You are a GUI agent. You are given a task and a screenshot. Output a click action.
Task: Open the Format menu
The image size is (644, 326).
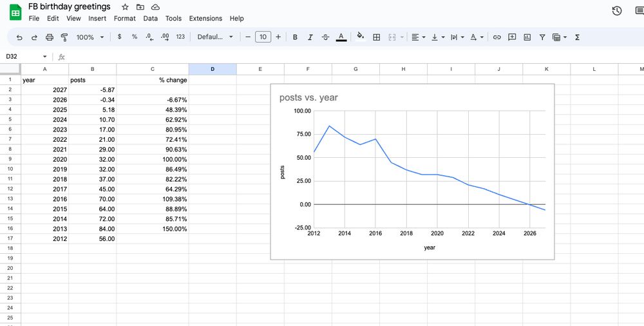(x=124, y=19)
